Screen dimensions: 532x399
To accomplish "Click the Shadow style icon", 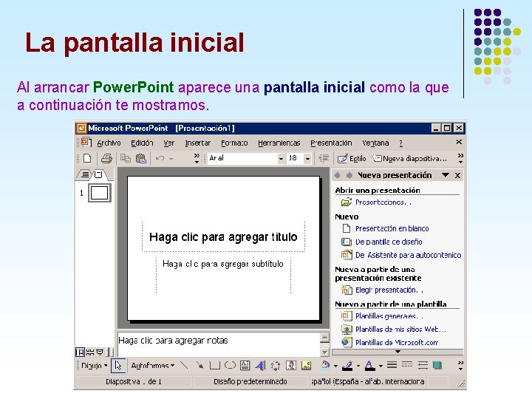I will 437,365.
